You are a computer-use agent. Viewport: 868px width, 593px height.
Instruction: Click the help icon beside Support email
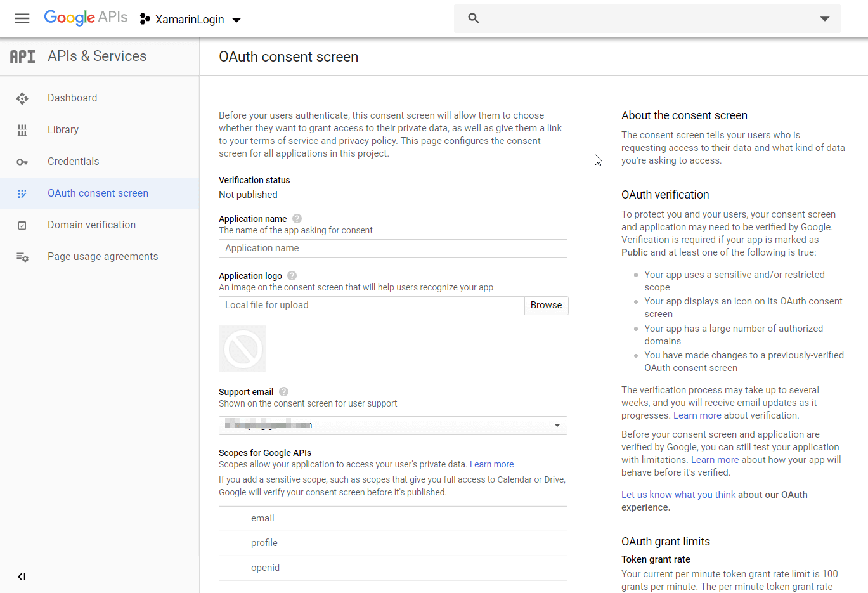283,392
